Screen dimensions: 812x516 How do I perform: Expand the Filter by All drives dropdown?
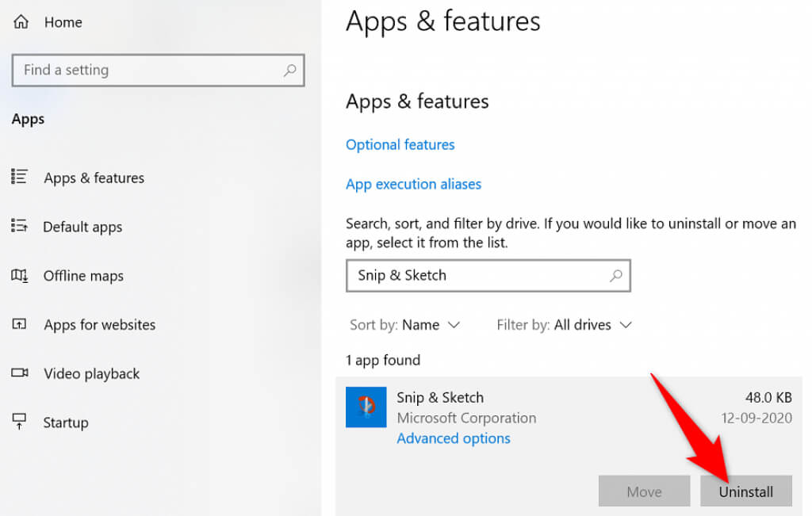[x=564, y=325]
